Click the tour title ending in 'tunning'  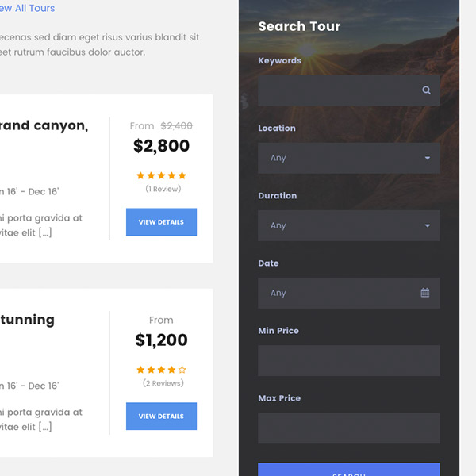point(28,320)
